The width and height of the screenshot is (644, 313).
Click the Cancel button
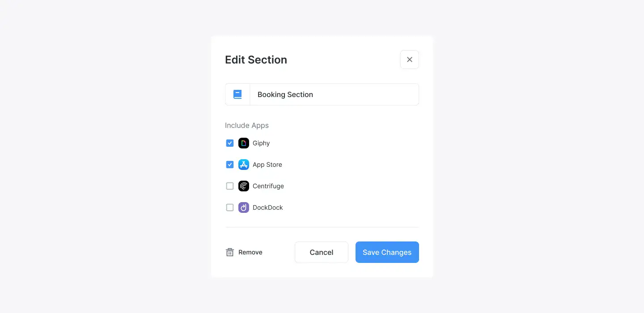(322, 252)
